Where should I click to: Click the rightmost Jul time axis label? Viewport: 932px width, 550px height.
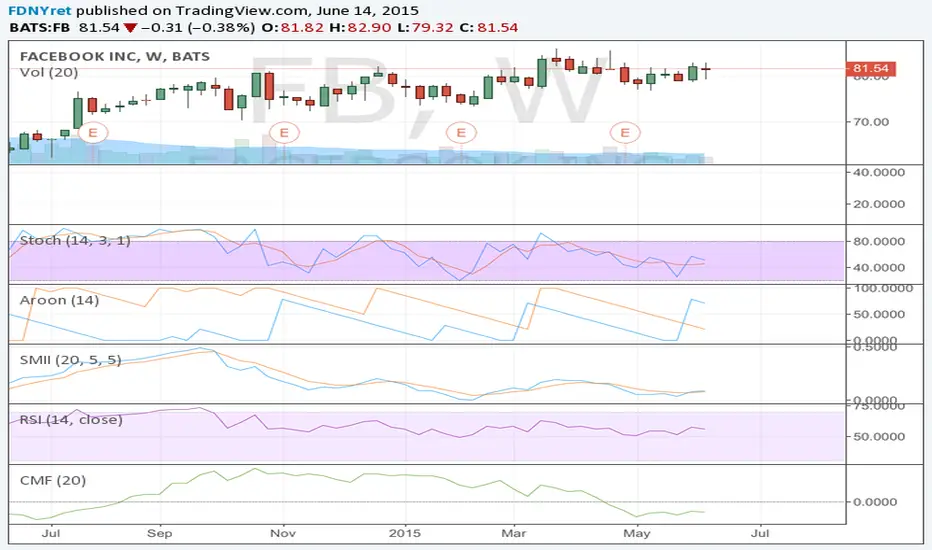(x=760, y=533)
